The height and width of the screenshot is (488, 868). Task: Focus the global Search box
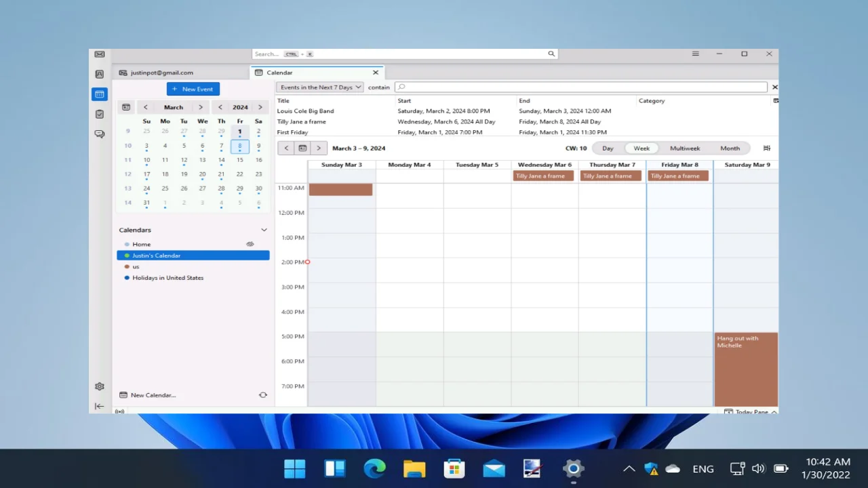pyautogui.click(x=405, y=54)
